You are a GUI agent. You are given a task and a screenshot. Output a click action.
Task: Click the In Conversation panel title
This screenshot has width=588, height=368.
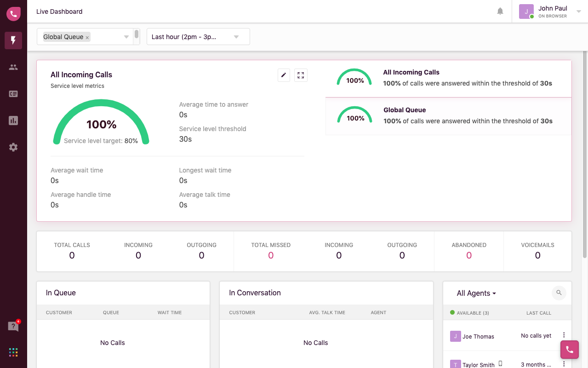[x=255, y=293]
